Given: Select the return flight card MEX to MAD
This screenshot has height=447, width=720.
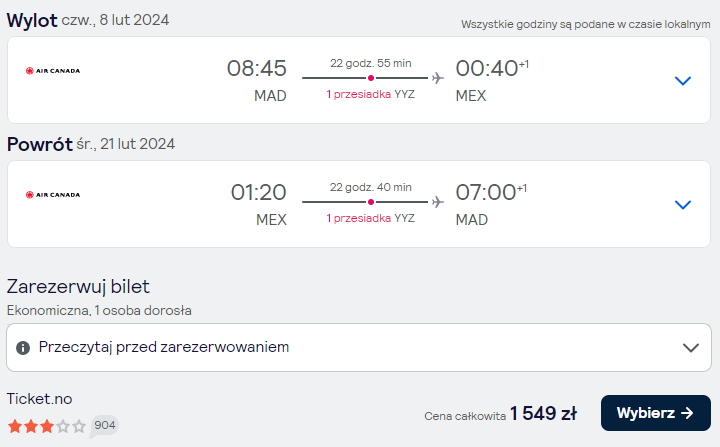Looking at the screenshot, I should click(x=359, y=204).
